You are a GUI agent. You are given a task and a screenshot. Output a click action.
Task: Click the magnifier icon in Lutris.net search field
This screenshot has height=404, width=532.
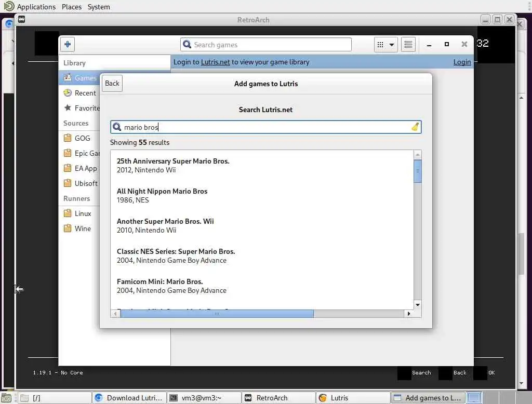(117, 127)
